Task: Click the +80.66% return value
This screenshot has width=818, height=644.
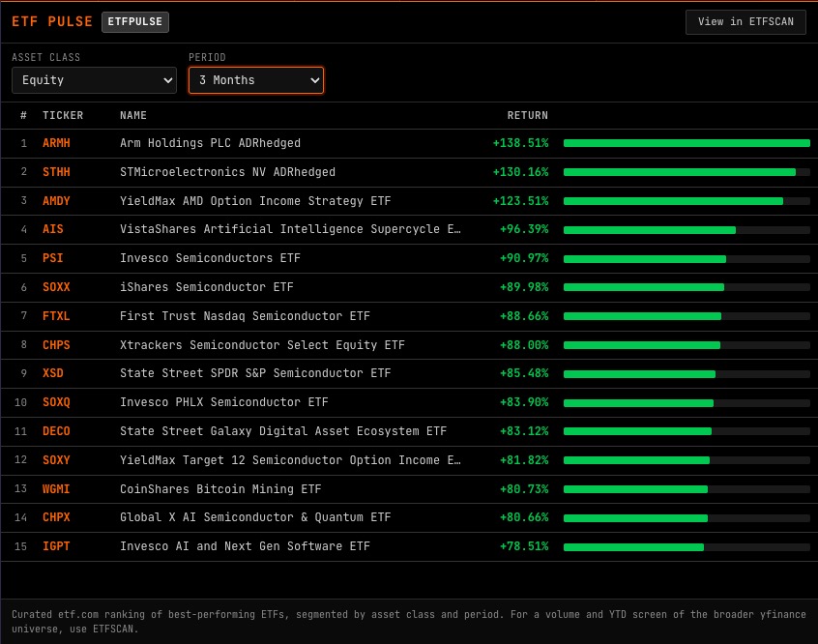Action: coord(524,517)
